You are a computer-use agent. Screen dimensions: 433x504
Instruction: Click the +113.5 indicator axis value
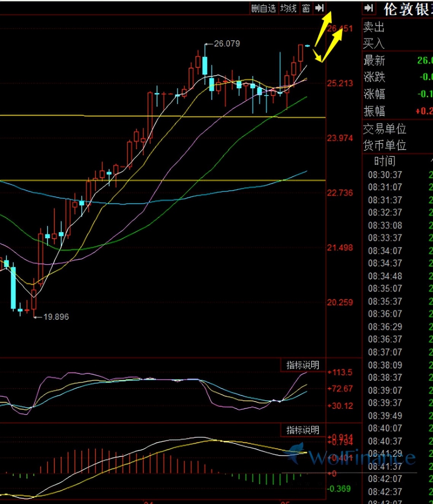pos(340,372)
